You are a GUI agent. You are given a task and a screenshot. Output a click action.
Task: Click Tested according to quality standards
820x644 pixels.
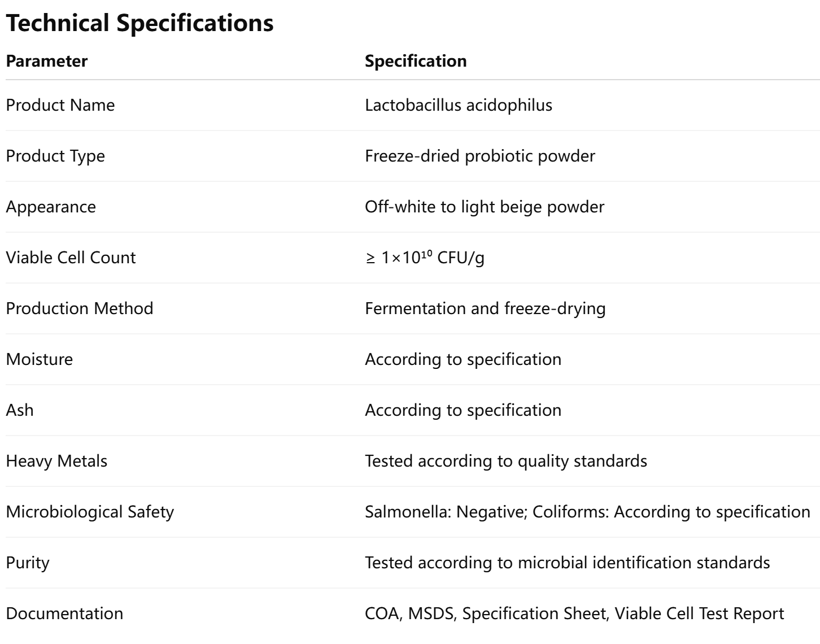(506, 461)
